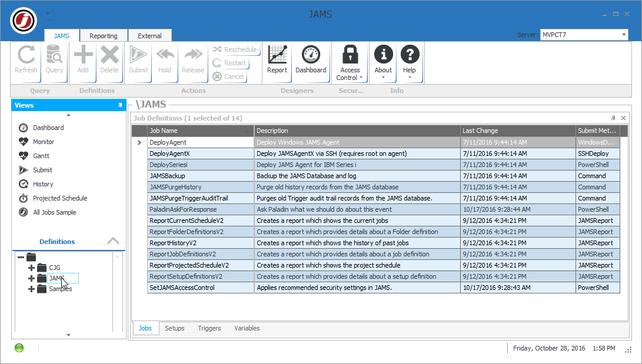Click the Reschedule action
Screen dimensions: 642x364
[235, 49]
